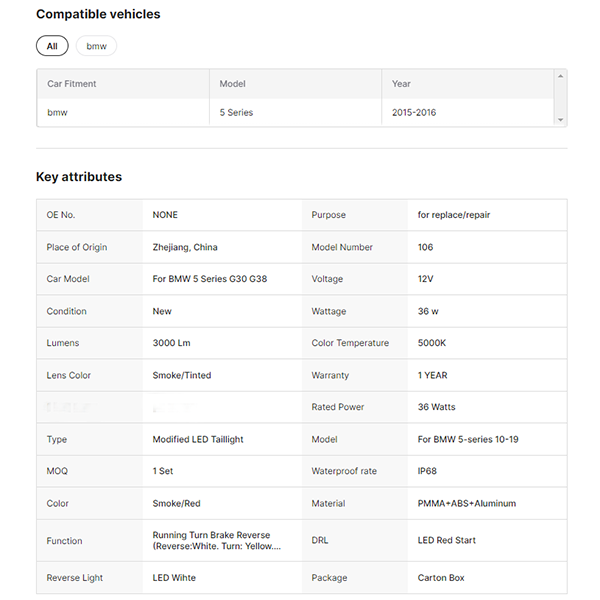Click the "Car Fitment" column header
This screenshot has height=600, width=600.
coord(72,84)
